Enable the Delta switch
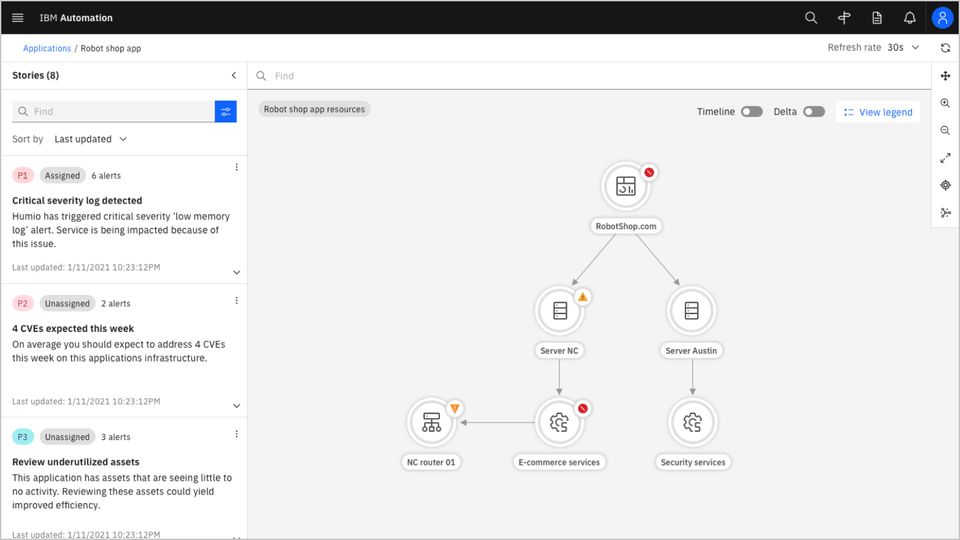The image size is (960, 540). (814, 112)
